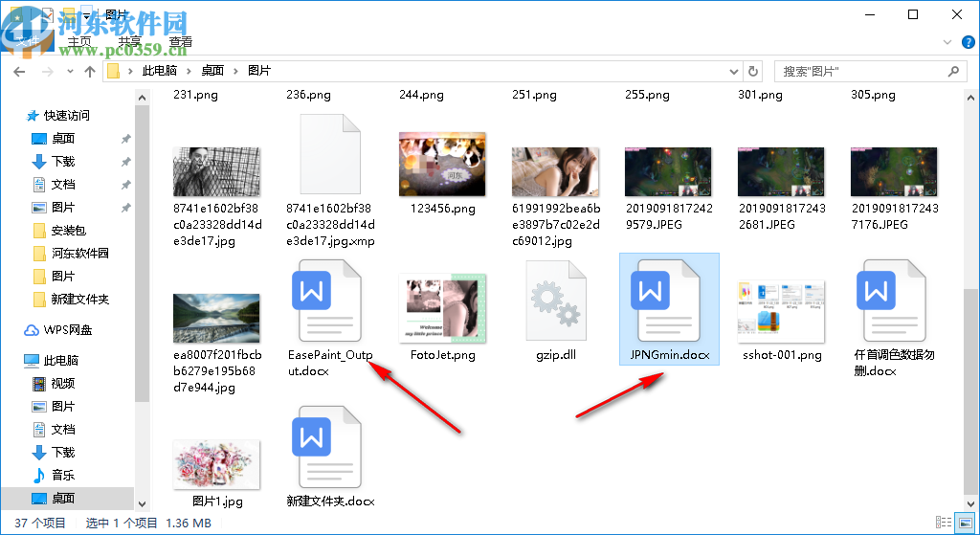
Task: Select the 20190918172437176.JPEG thumbnail
Action: (895, 172)
